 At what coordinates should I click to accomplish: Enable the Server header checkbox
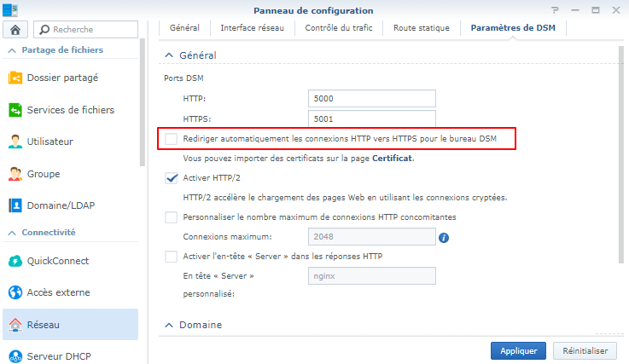pos(172,257)
